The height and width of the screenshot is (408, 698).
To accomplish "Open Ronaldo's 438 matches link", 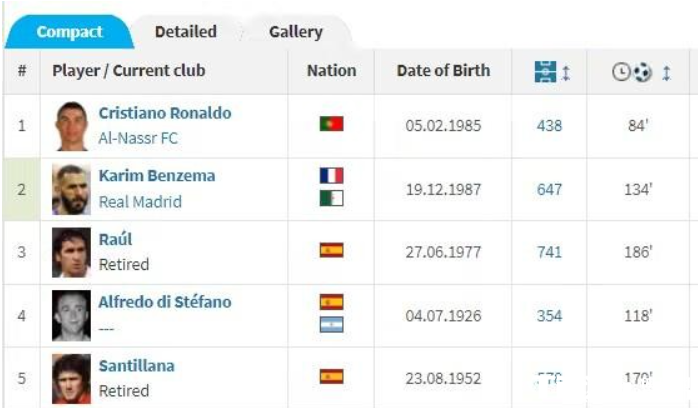I will pyautogui.click(x=549, y=126).
